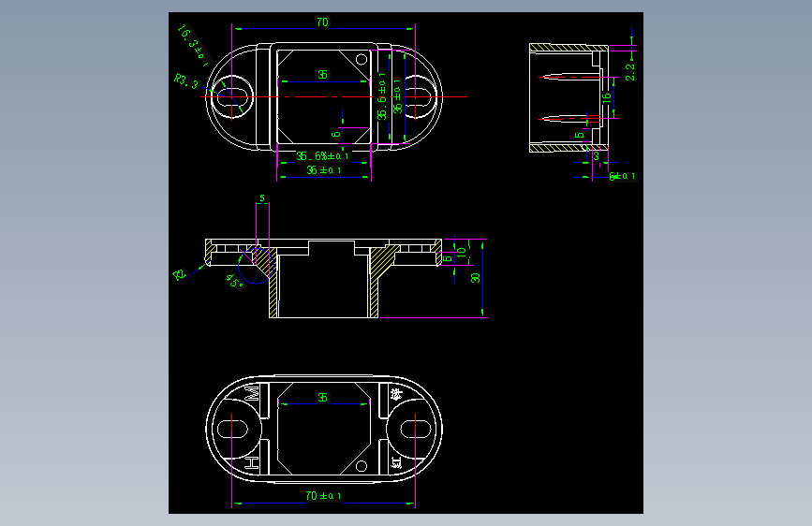Select the "70±0.1" dimension below the bottom view

(324, 496)
